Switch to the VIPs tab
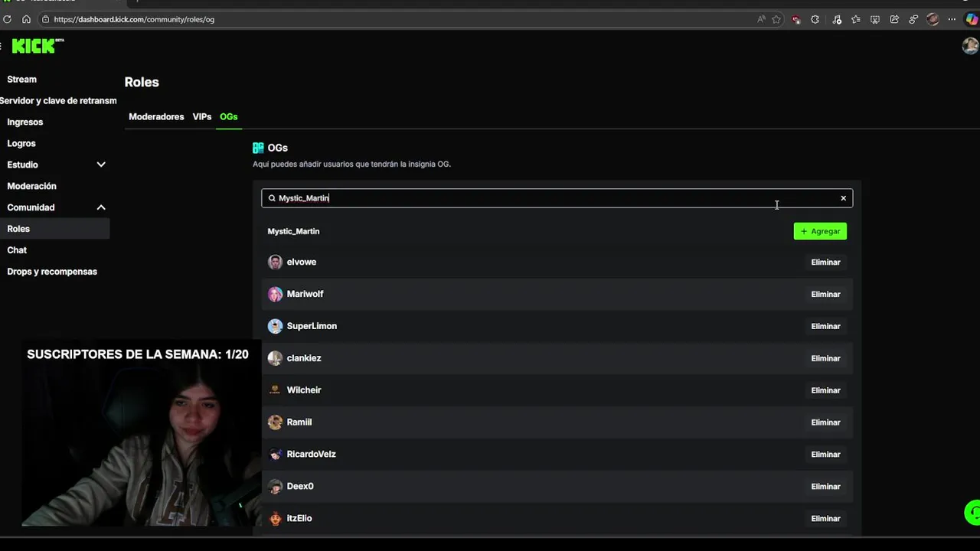The height and width of the screenshot is (551, 980). [202, 117]
